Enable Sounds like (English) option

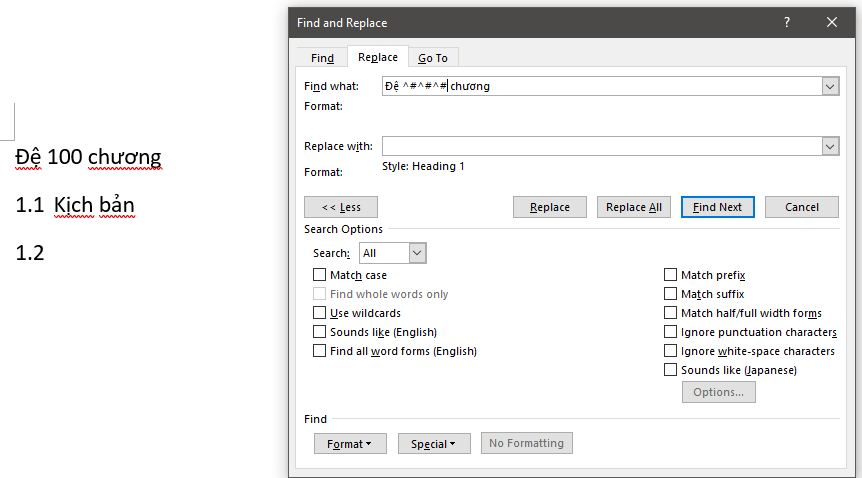[x=320, y=332]
